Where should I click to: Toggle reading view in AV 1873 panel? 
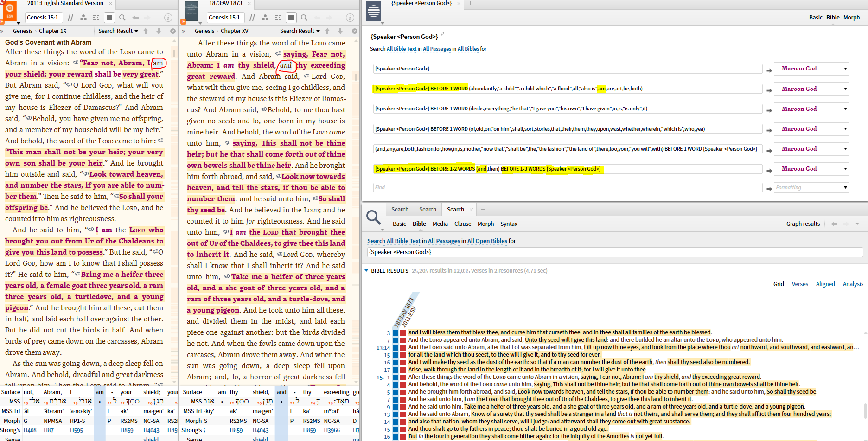coord(291,18)
